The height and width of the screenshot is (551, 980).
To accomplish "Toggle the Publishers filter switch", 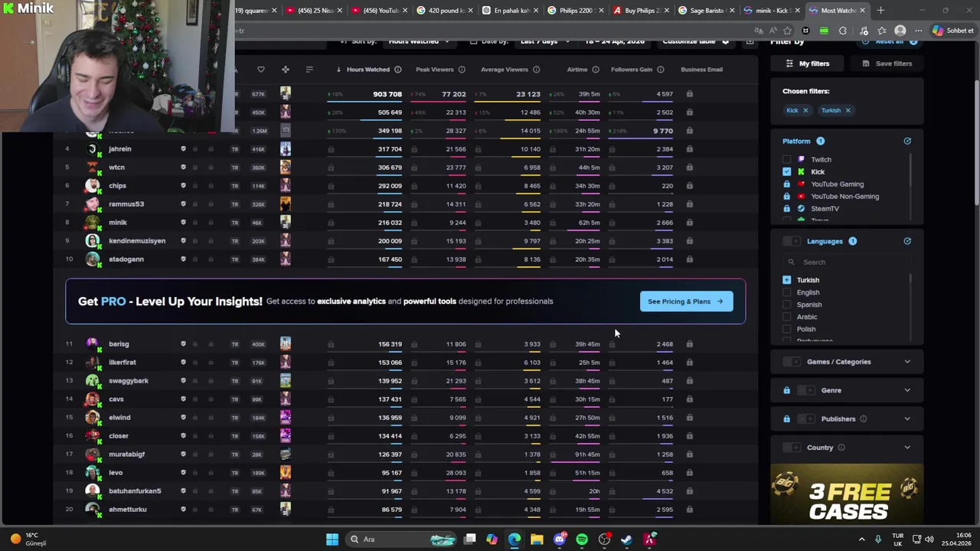I will click(807, 419).
